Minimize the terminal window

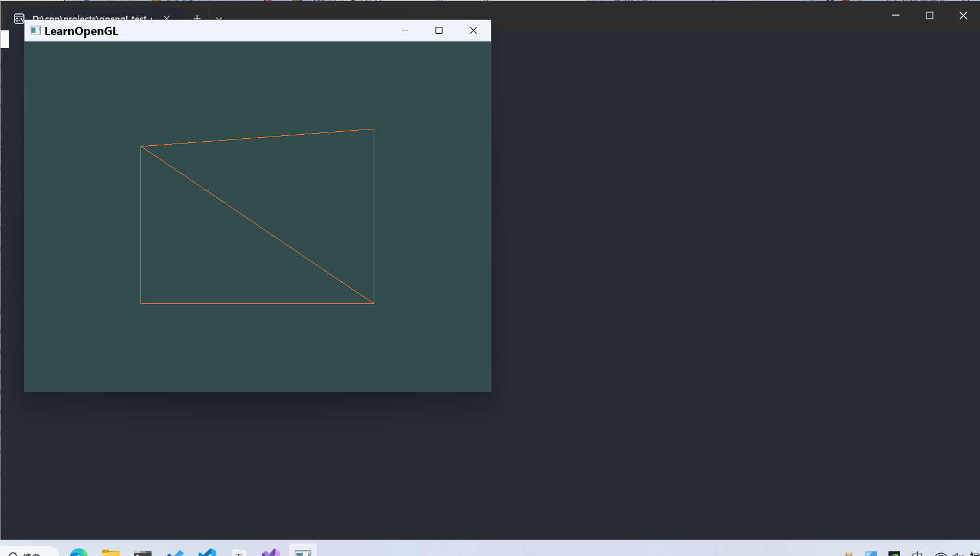[x=895, y=15]
